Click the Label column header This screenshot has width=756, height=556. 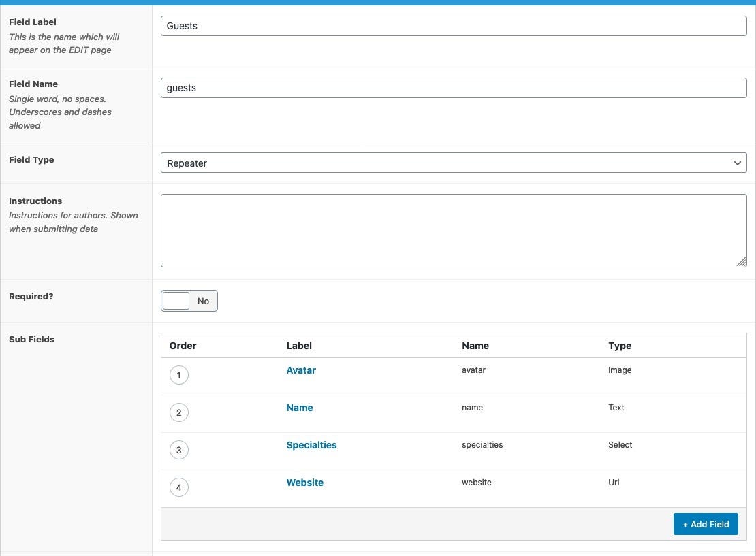[299, 346]
